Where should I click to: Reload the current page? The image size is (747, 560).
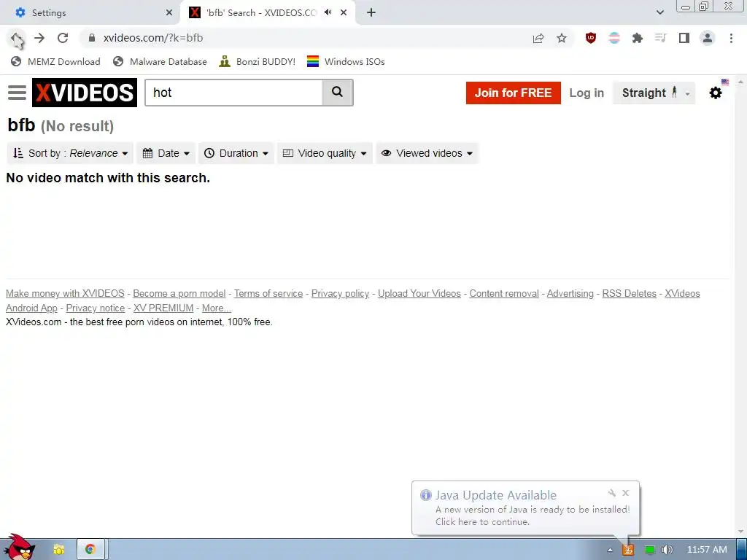pos(63,38)
